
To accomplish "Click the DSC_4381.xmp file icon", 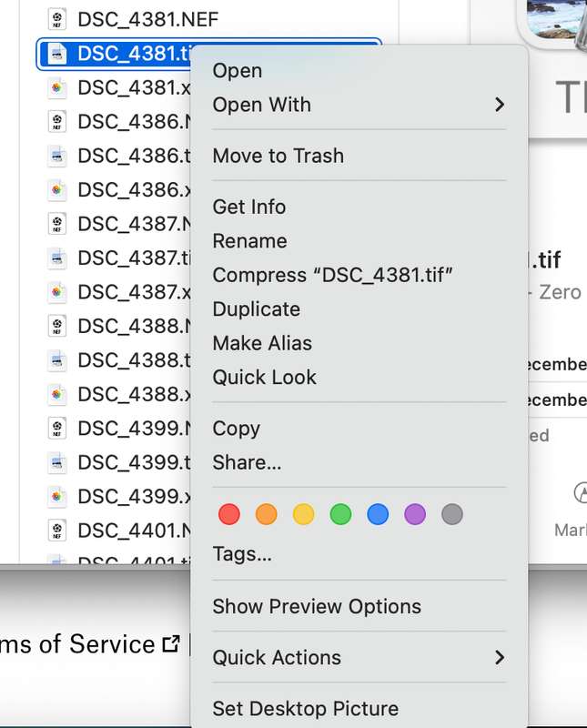I will pyautogui.click(x=56, y=88).
